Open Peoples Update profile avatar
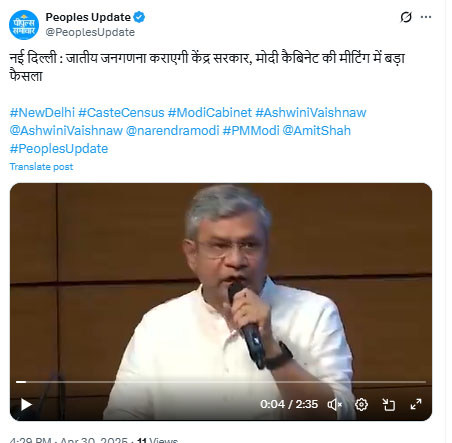The width and height of the screenshot is (452, 443). point(24,25)
